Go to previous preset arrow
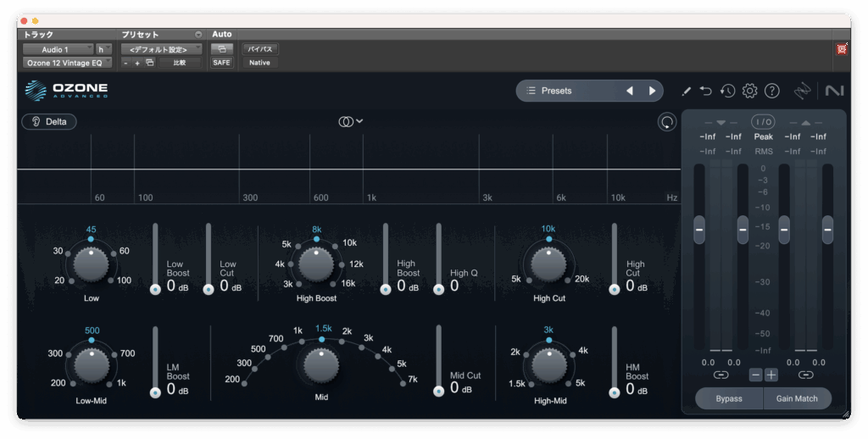The height and width of the screenshot is (439, 868). click(629, 91)
